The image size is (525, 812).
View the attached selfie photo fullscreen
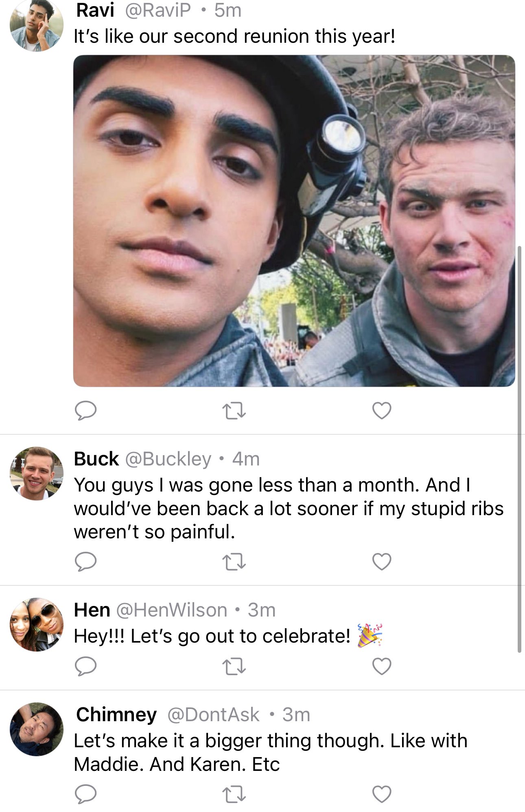(x=294, y=221)
